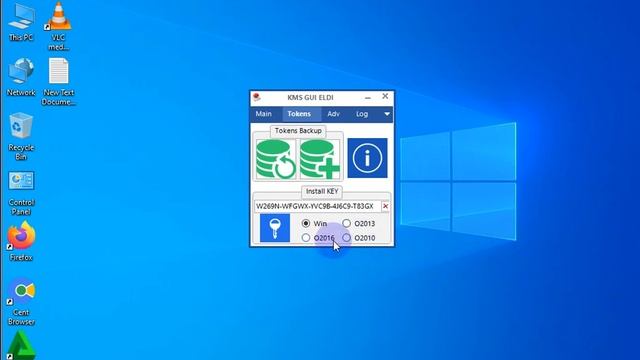The height and width of the screenshot is (360, 640).
Task: Expand the tab bar dropdown arrow
Action: point(387,114)
